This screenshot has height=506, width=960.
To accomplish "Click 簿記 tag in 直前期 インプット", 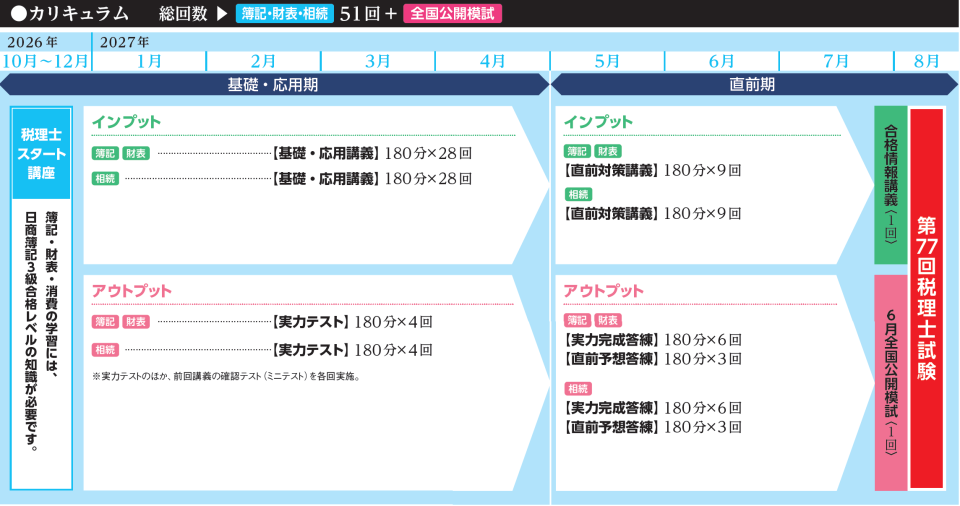I will coord(577,151).
